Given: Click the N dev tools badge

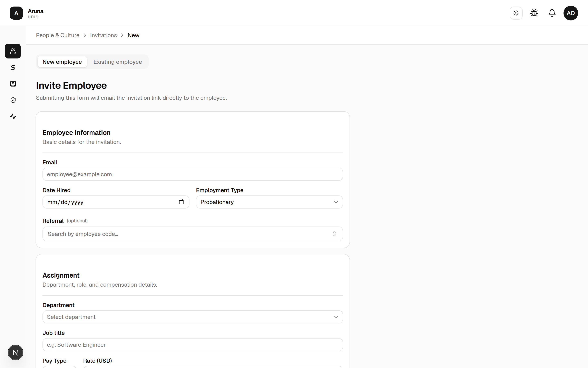Looking at the screenshot, I should [15, 352].
